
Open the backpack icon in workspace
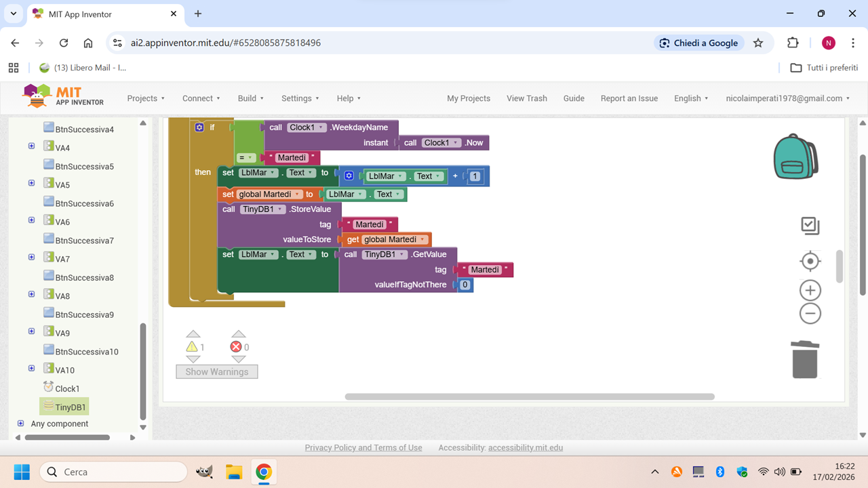point(795,157)
